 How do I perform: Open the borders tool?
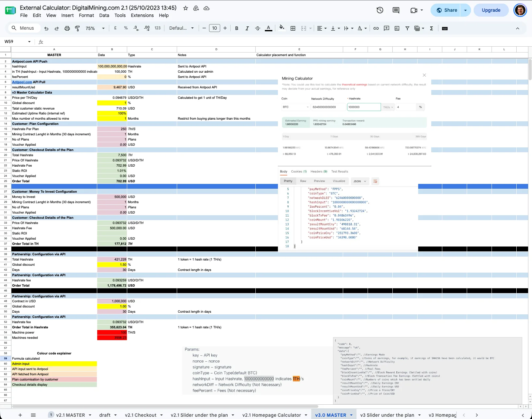(x=293, y=28)
